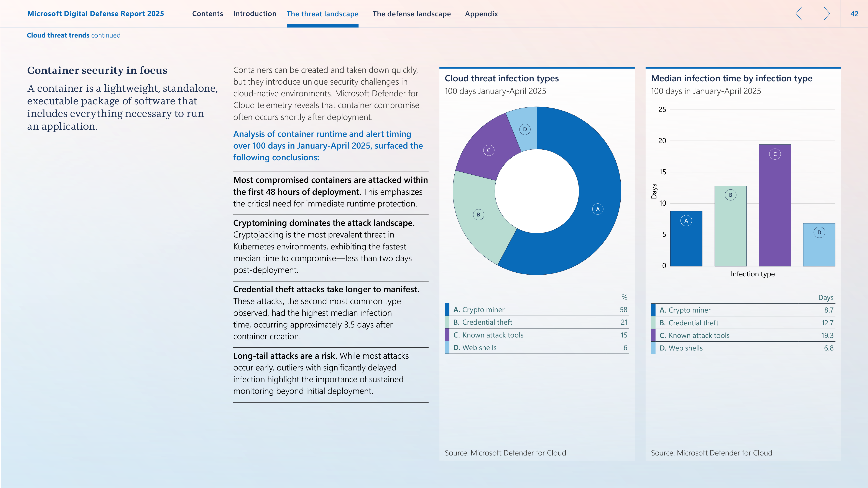Click circled D label on bar chart

[x=819, y=232]
